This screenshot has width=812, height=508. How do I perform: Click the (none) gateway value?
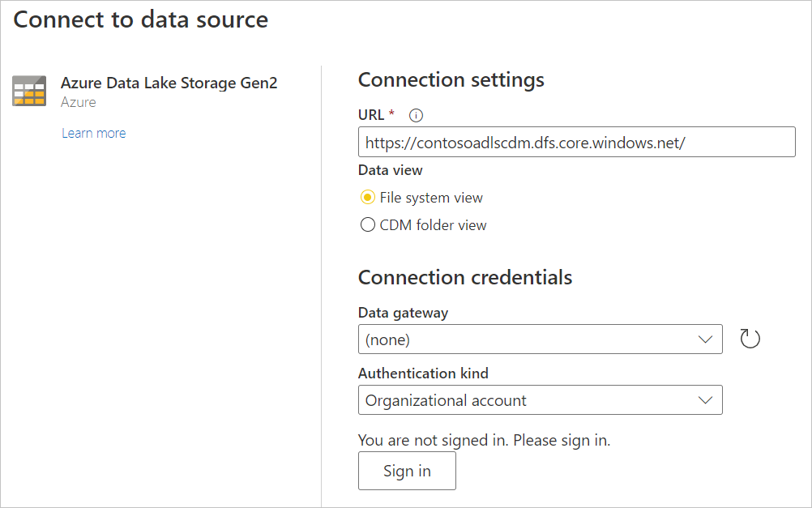point(389,339)
